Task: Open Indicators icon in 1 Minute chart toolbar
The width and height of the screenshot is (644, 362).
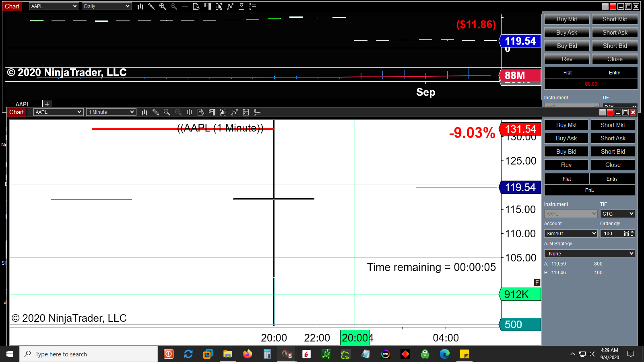Action: [x=223, y=112]
